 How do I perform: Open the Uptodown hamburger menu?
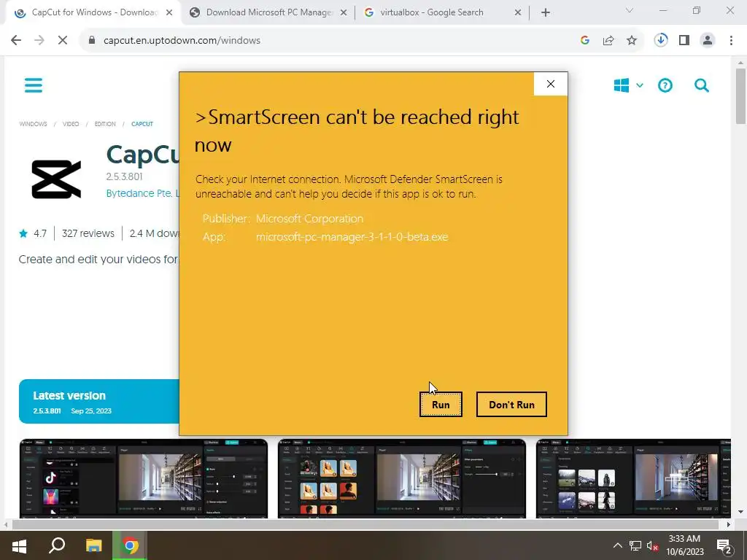pos(34,86)
